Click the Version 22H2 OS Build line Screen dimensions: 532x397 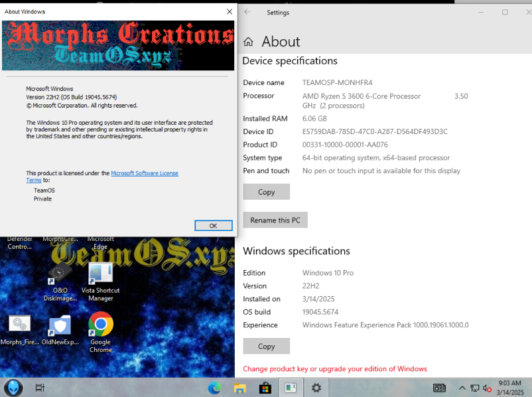tap(71, 97)
